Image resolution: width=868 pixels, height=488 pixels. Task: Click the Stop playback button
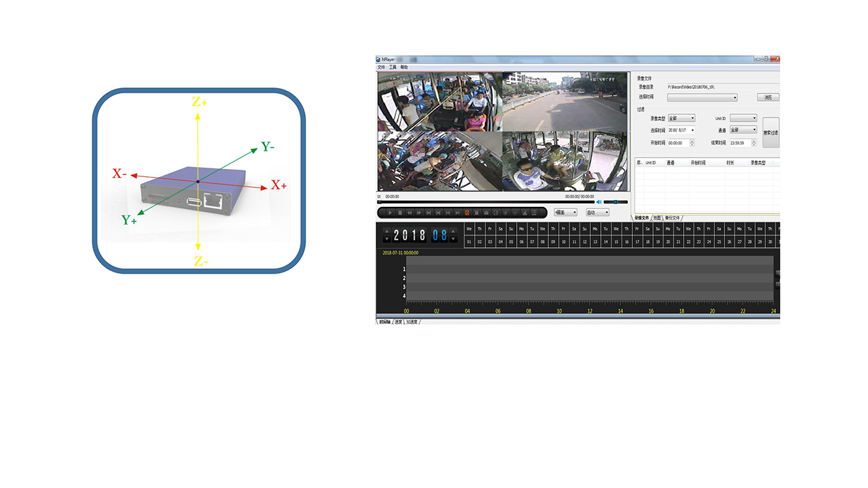[x=400, y=213]
